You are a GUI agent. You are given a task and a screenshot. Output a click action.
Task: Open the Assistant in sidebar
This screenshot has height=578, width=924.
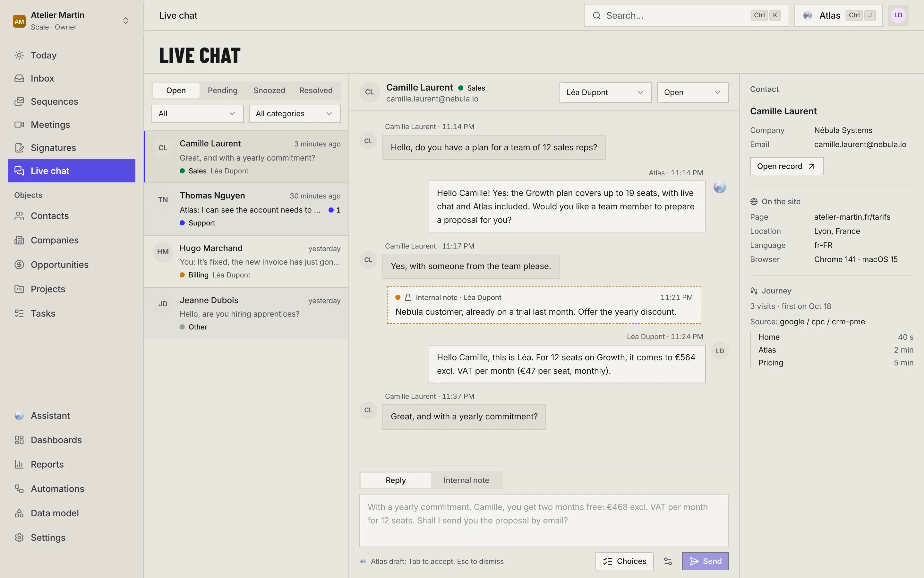(72, 416)
